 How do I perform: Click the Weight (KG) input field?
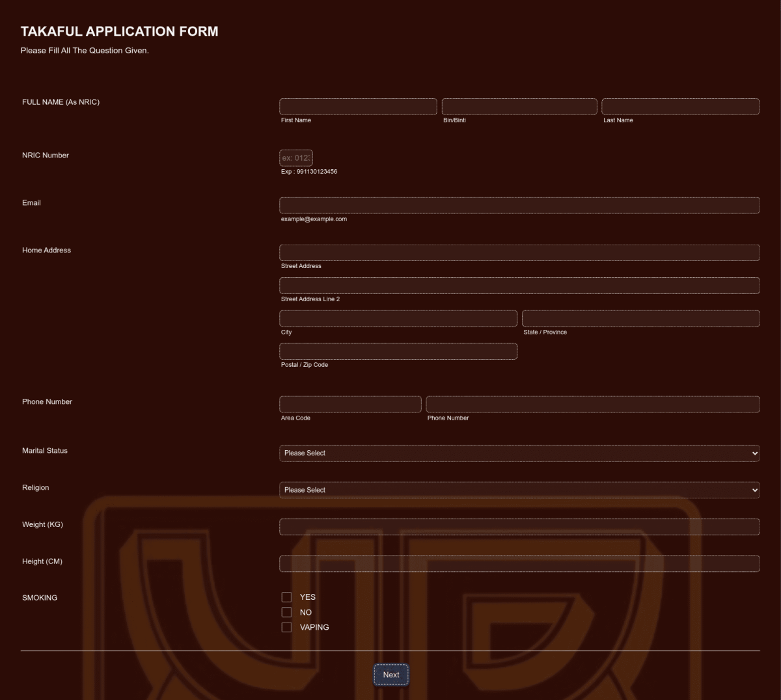click(x=519, y=526)
